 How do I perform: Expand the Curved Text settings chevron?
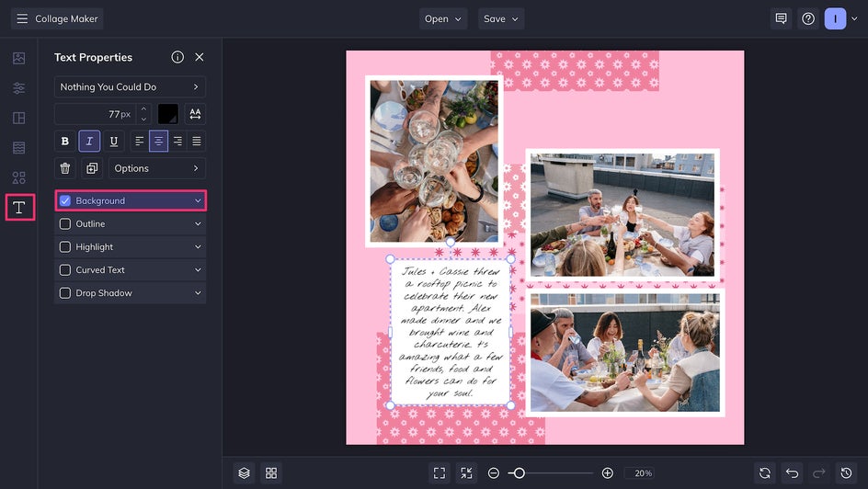coord(198,270)
